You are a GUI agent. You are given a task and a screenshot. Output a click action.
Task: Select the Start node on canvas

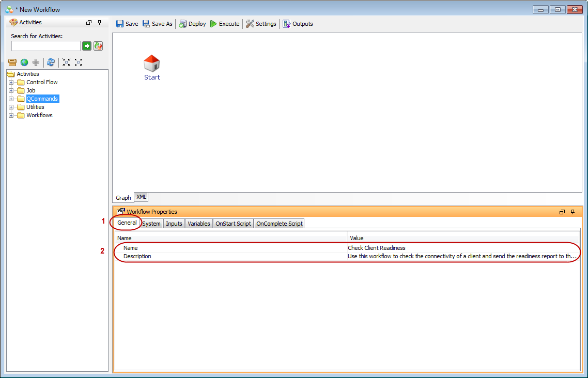[152, 64]
